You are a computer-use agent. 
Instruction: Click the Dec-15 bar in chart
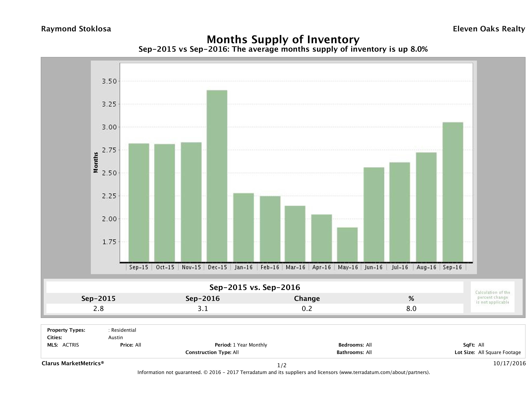[x=217, y=176]
